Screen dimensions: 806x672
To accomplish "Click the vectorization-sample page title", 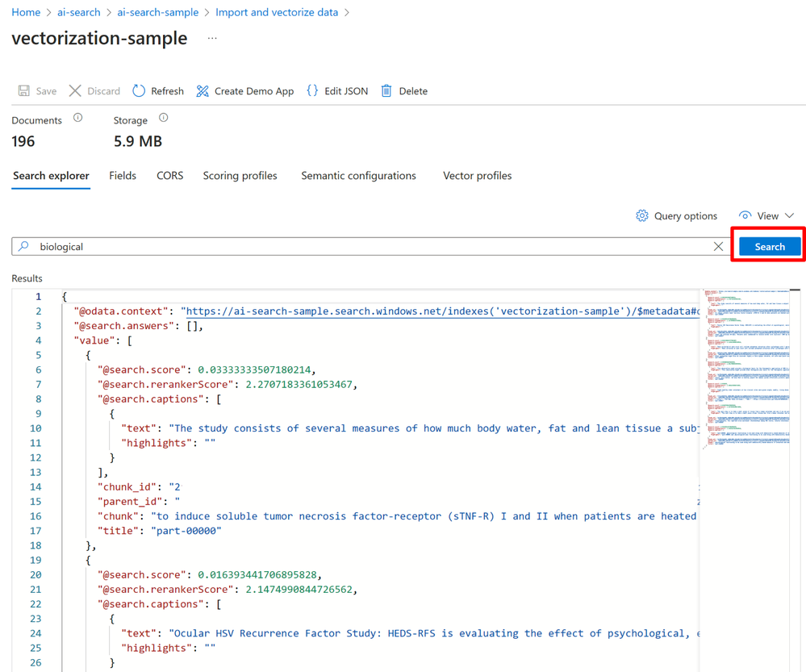I will click(99, 38).
